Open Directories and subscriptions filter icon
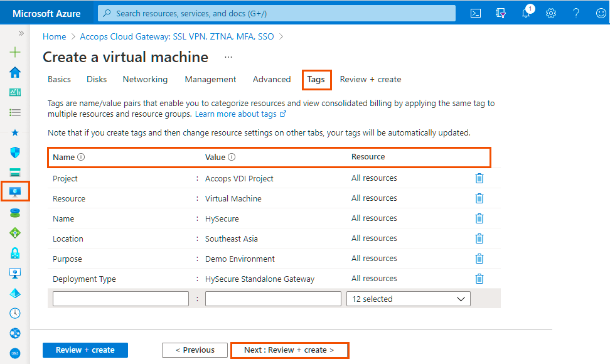610x364 pixels. tap(501, 13)
